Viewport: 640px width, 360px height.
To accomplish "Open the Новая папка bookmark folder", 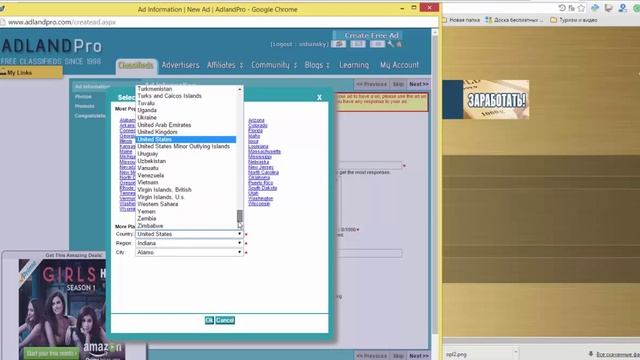I will tap(461, 20).
